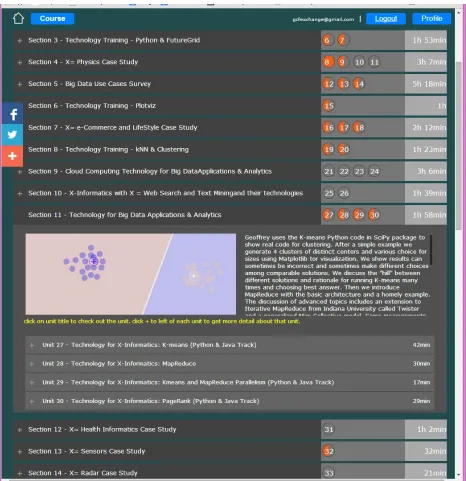
Task: Expand Section 5 Big Data Use Cases plus
Action: (x=20, y=84)
